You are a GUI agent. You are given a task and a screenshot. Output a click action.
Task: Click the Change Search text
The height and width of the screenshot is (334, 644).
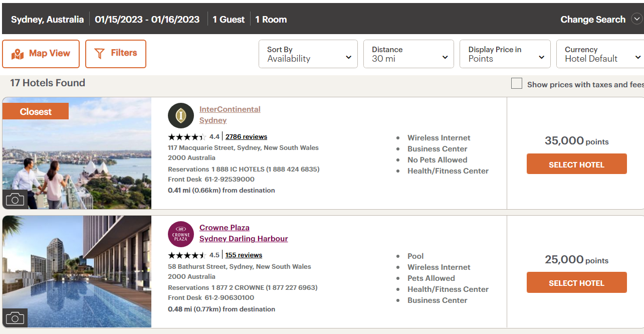coord(593,20)
